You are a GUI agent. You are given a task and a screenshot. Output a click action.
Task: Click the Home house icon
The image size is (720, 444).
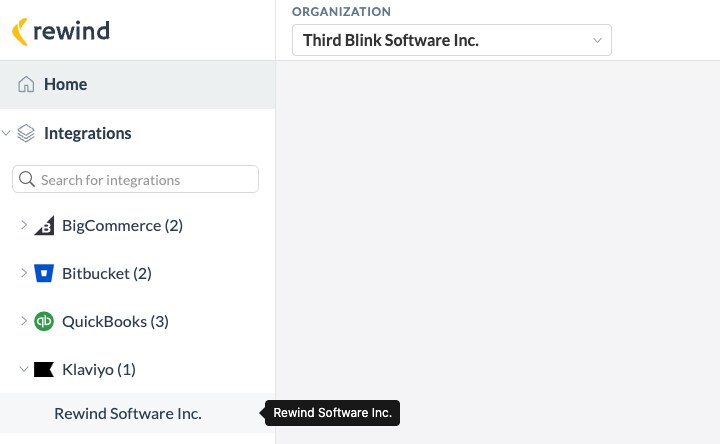point(26,84)
